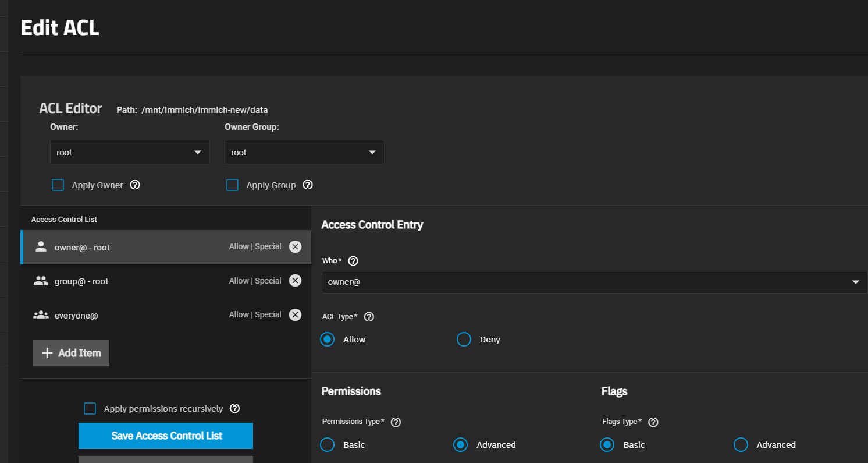Show help for ACL Type

[x=369, y=317]
